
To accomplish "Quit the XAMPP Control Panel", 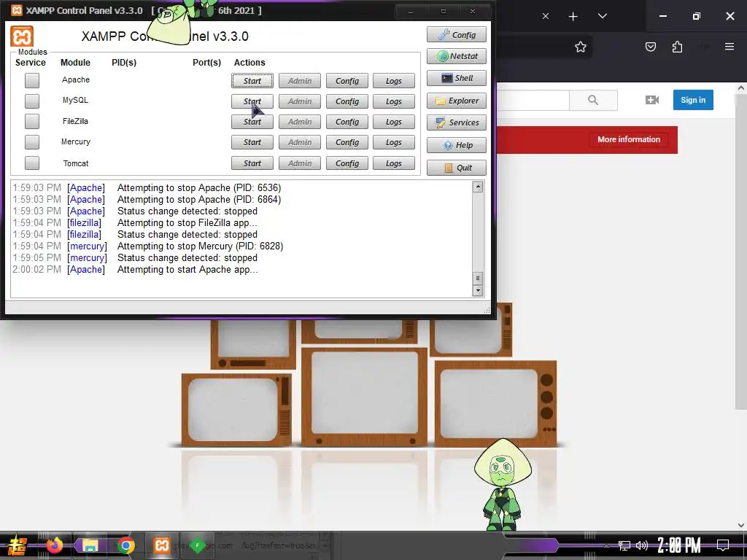I will 457,168.
